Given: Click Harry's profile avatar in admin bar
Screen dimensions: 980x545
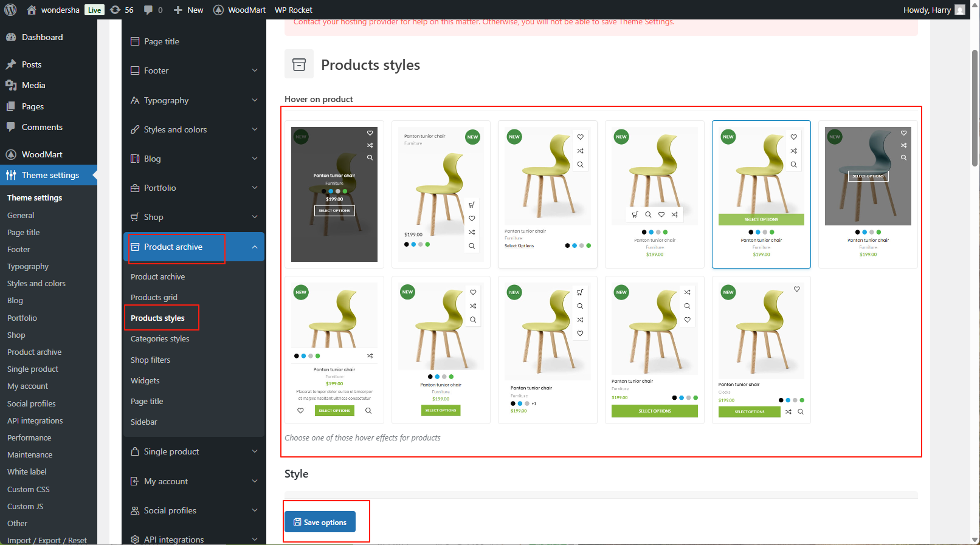Looking at the screenshot, I should tap(960, 10).
